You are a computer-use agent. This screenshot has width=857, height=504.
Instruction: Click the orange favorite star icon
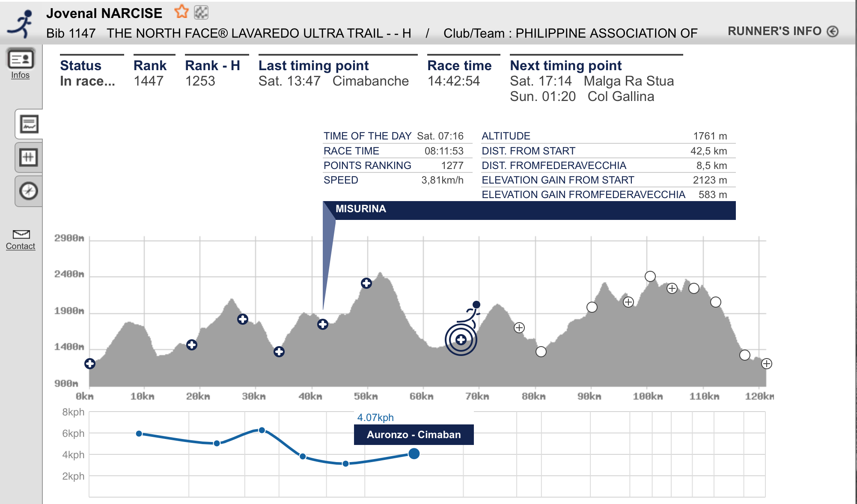coord(182,12)
